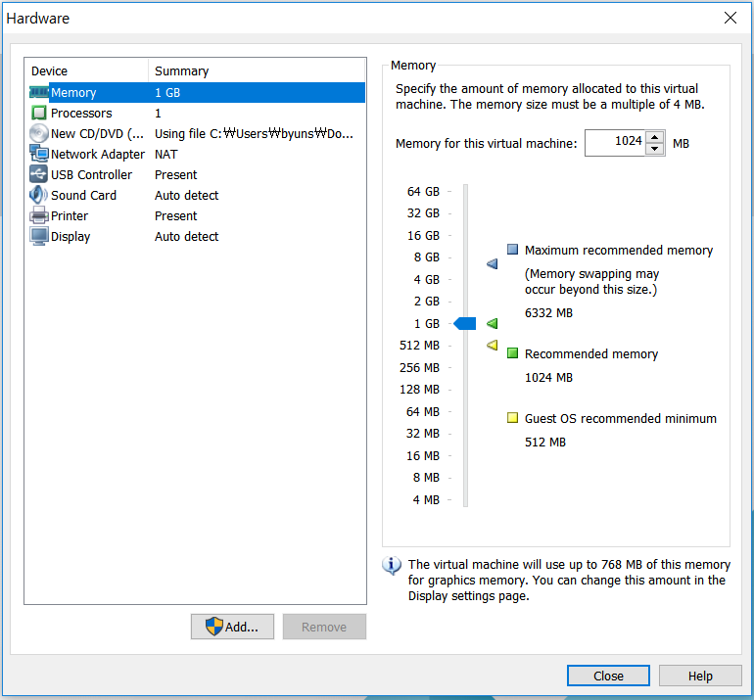Click the 8 GB slider scale label
This screenshot has height=700, width=754.
click(x=427, y=257)
